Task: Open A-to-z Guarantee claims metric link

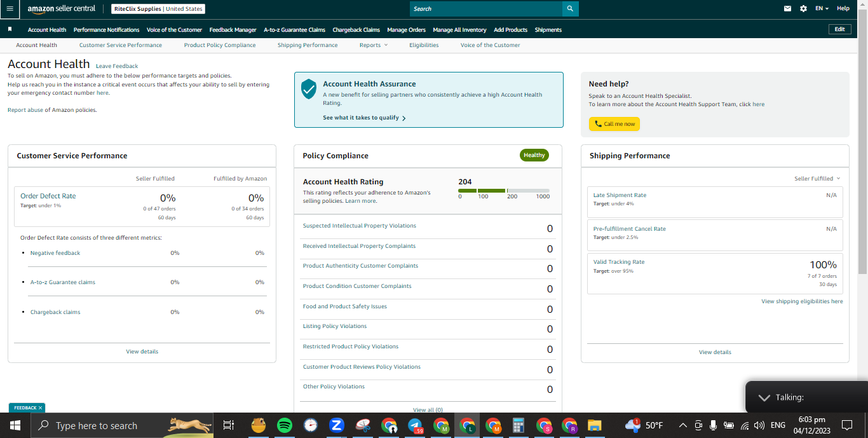Action: coord(63,282)
